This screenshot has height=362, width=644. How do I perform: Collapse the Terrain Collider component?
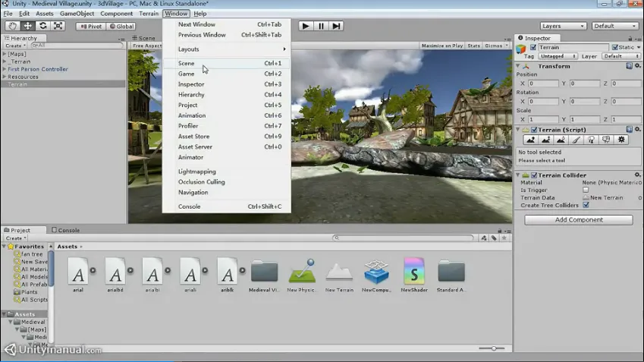(x=518, y=175)
